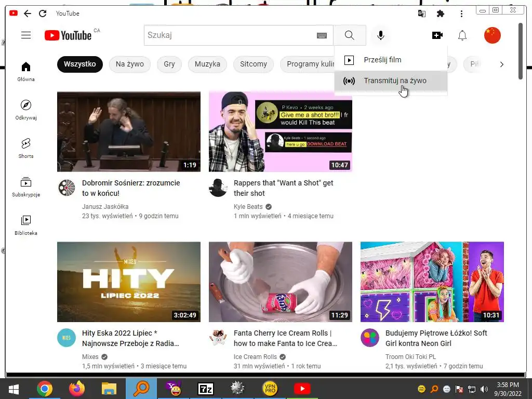Reload the page with refresh icon
532x399 pixels.
click(43, 13)
